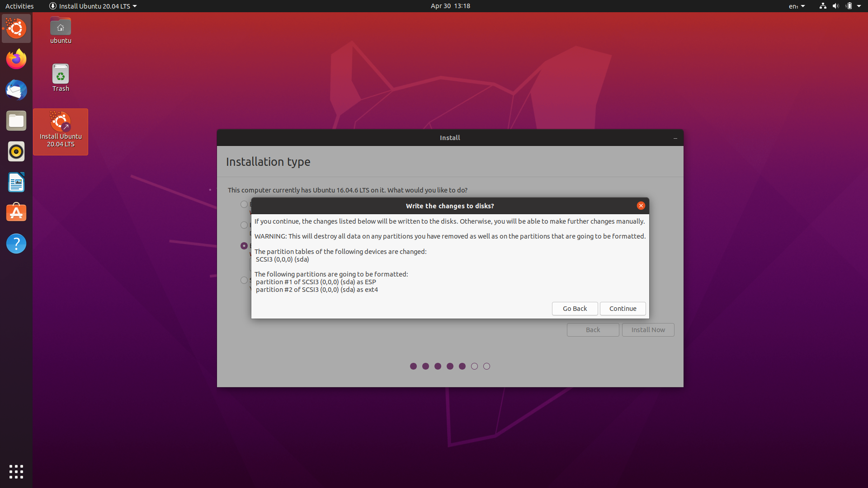868x488 pixels.
Task: Open Ubuntu Software from the dock
Action: (x=16, y=213)
